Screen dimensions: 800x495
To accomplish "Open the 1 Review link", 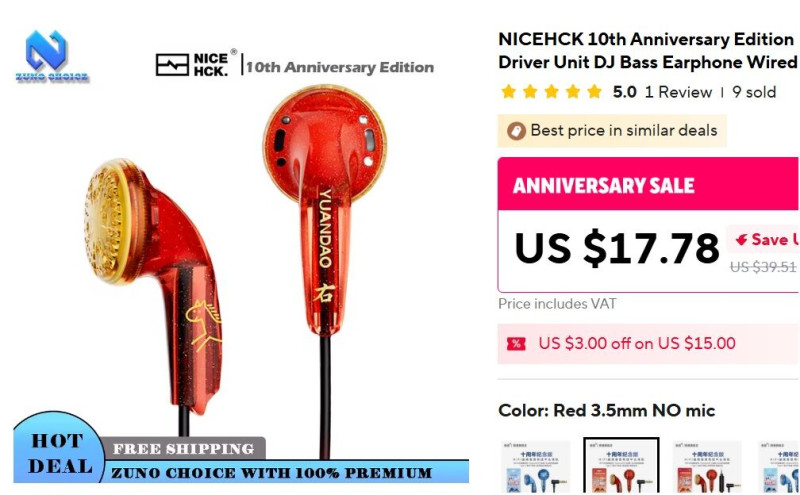I will tap(678, 92).
